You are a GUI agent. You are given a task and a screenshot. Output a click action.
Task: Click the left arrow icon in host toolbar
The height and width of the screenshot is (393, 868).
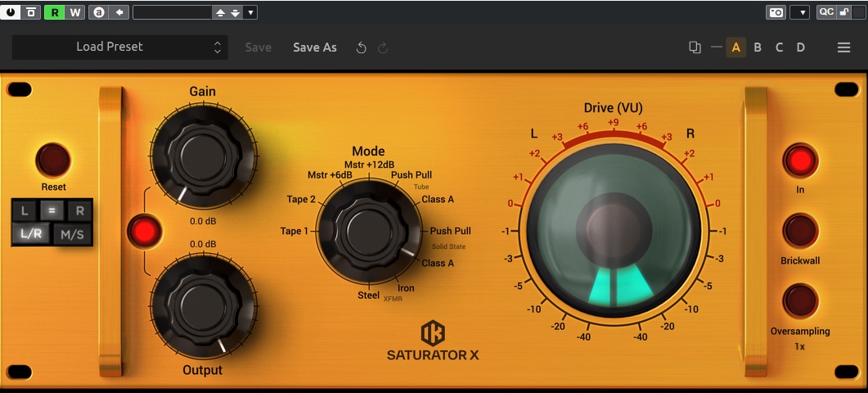click(x=119, y=11)
